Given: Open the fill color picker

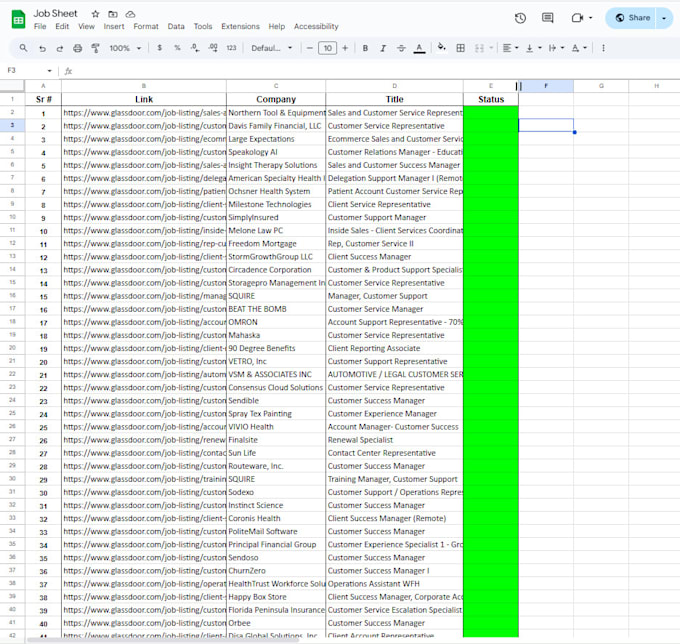Looking at the screenshot, I should [x=441, y=47].
